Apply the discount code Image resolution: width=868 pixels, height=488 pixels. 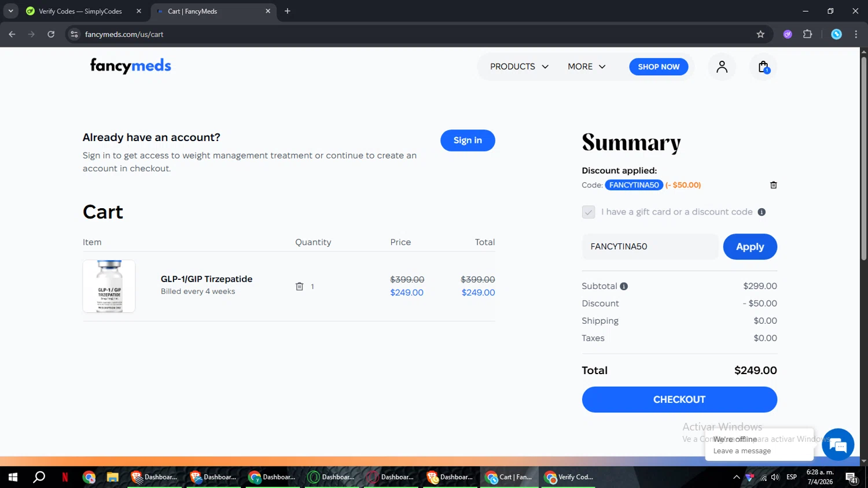750,247
